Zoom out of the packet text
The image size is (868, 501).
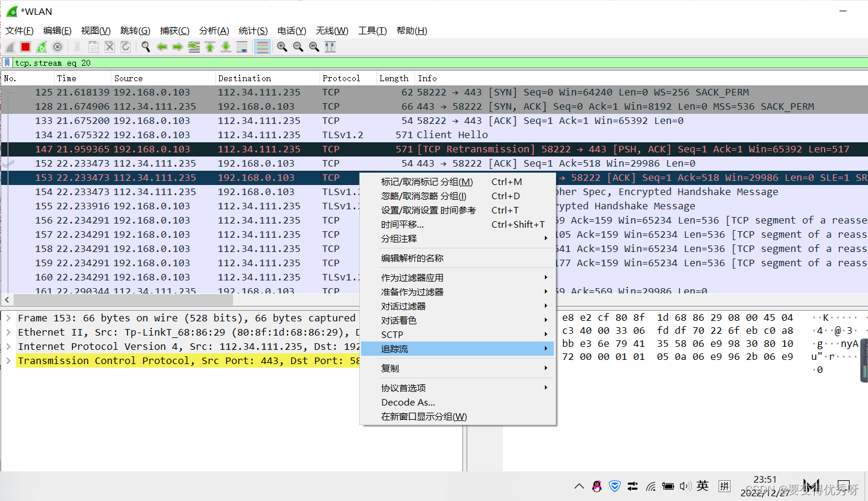coord(298,47)
